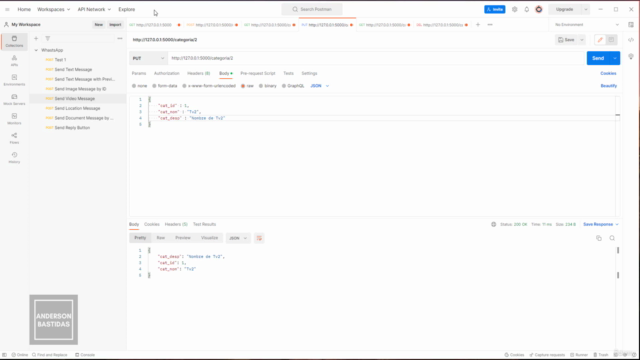The height and width of the screenshot is (360, 640).
Task: Select x-www-form-urlencoded body type
Action: pyautogui.click(x=209, y=86)
